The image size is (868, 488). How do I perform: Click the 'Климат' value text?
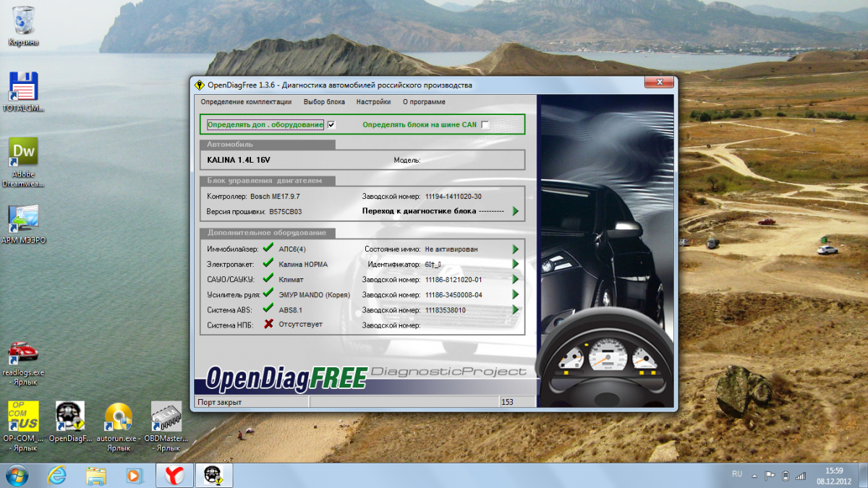click(292, 279)
